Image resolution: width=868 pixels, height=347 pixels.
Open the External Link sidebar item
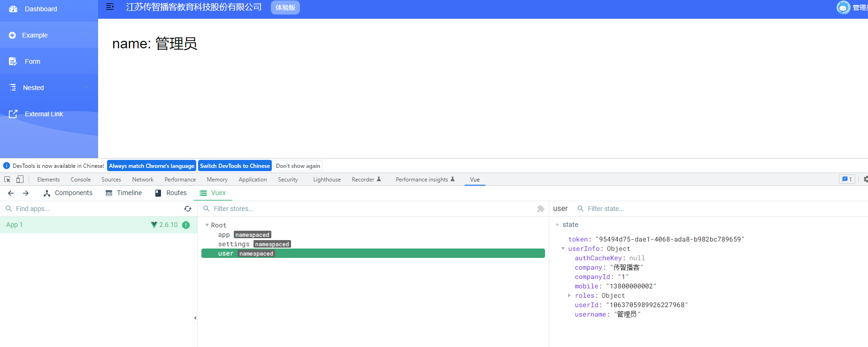pyautogui.click(x=49, y=114)
